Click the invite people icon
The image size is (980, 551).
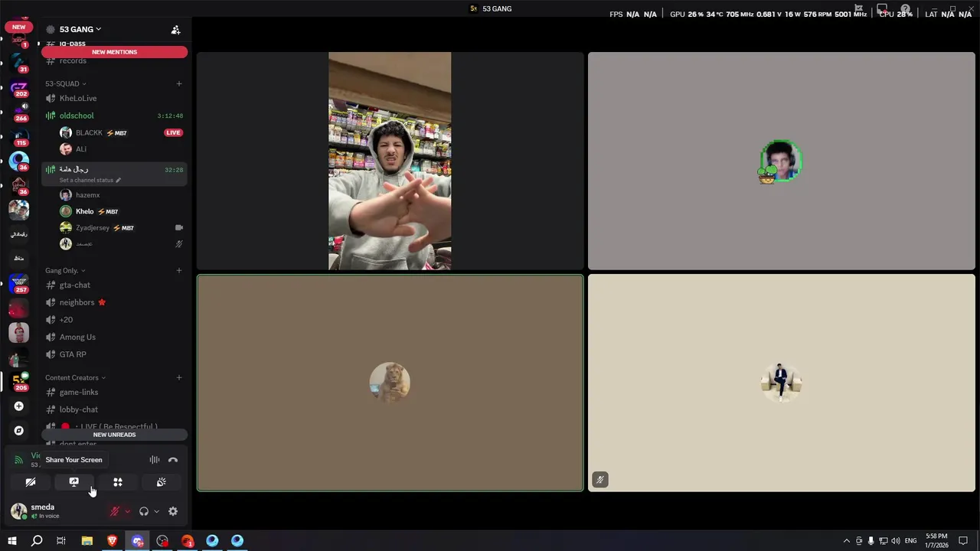[x=175, y=30]
